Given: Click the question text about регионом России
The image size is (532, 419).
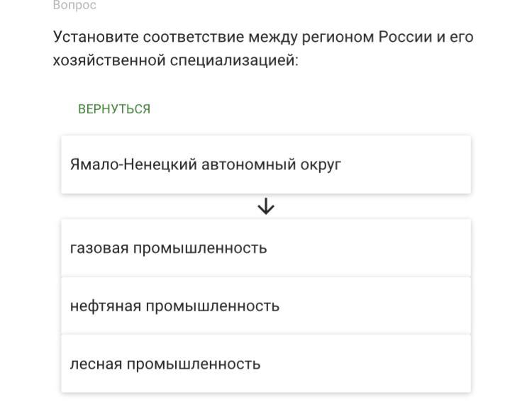Looking at the screenshot, I should click(x=263, y=48).
